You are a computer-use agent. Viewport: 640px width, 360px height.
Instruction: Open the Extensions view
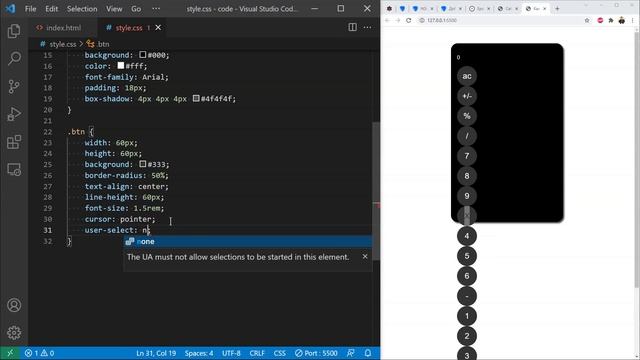point(14,142)
